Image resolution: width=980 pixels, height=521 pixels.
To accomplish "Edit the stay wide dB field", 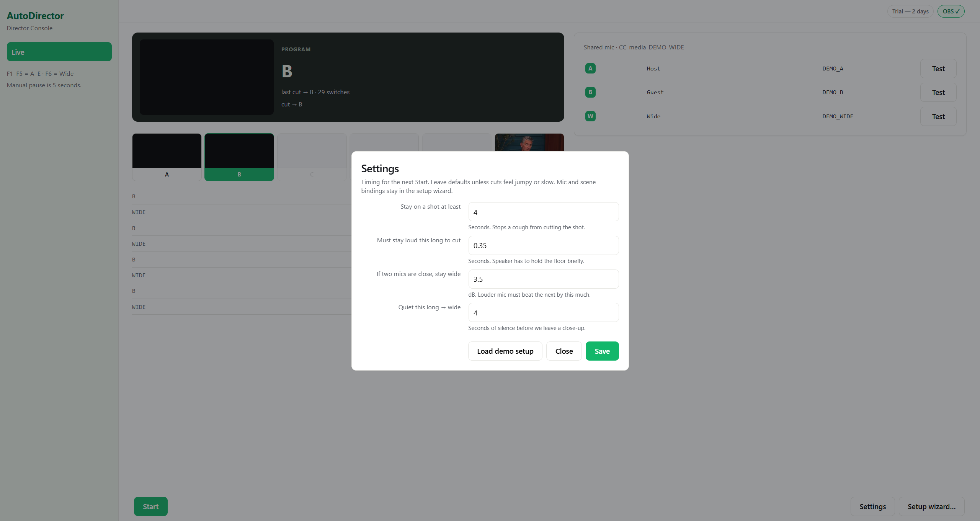I will click(544, 279).
